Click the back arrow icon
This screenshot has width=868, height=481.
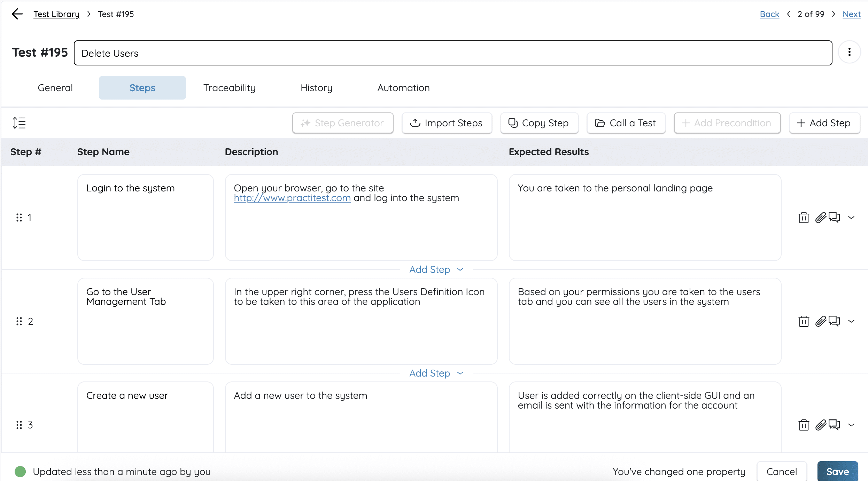point(17,14)
